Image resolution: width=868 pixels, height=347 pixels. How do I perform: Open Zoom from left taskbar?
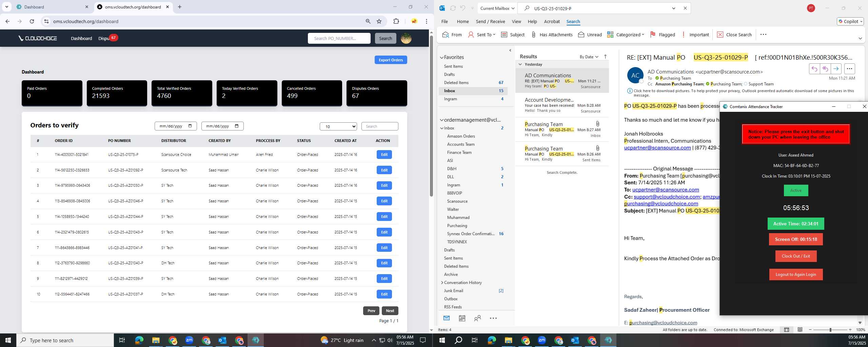click(x=189, y=340)
